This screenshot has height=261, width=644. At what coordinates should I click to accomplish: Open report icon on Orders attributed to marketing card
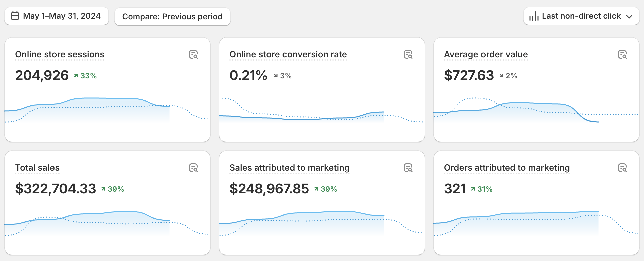point(622,168)
